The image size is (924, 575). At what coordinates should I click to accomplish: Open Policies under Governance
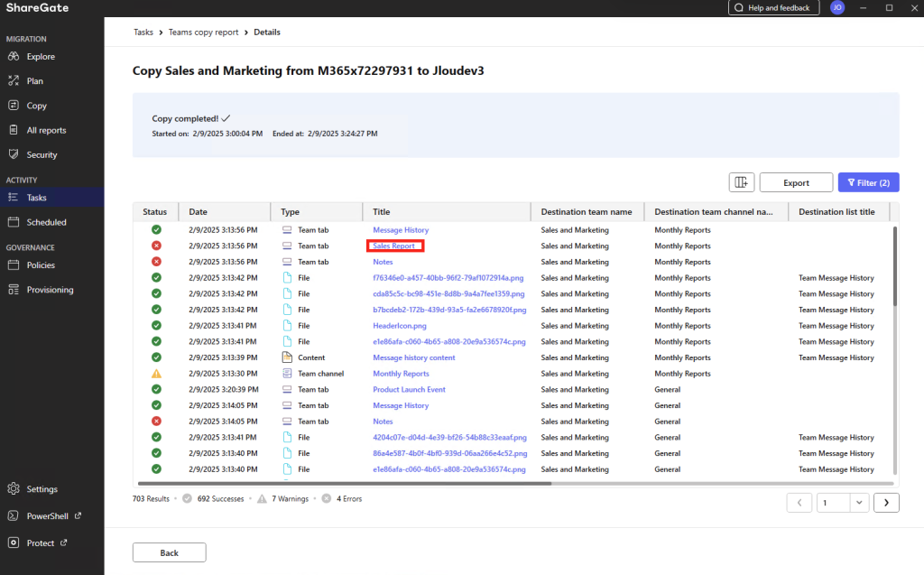pos(40,265)
